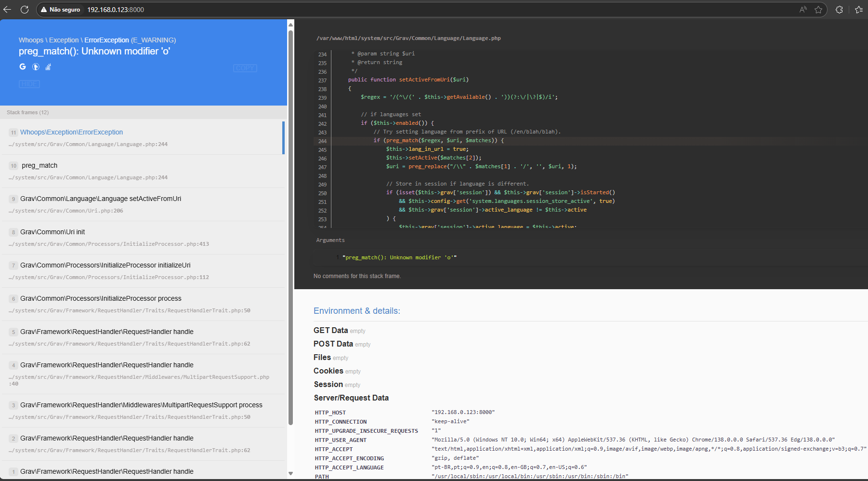The height and width of the screenshot is (481, 868).
Task: Search the error on Stack Overflow
Action: [48, 67]
